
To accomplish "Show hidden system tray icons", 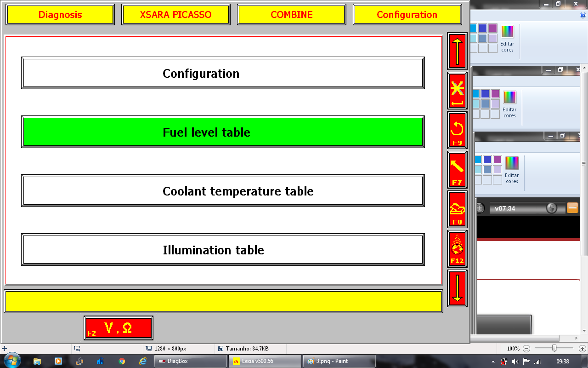I will pos(493,361).
